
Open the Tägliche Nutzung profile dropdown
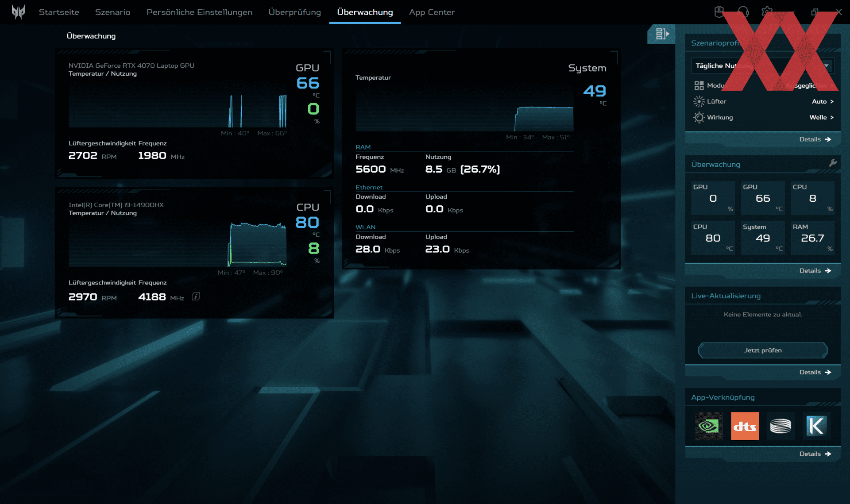pyautogui.click(x=762, y=65)
